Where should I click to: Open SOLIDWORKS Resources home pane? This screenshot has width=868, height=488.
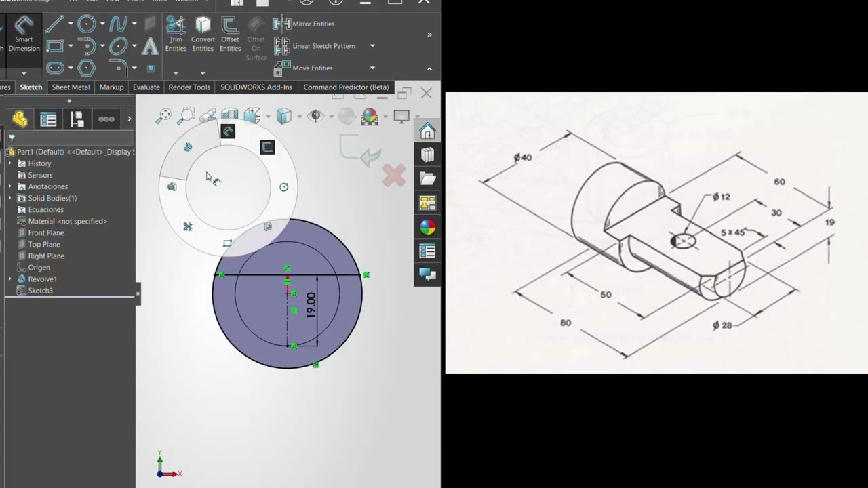427,130
